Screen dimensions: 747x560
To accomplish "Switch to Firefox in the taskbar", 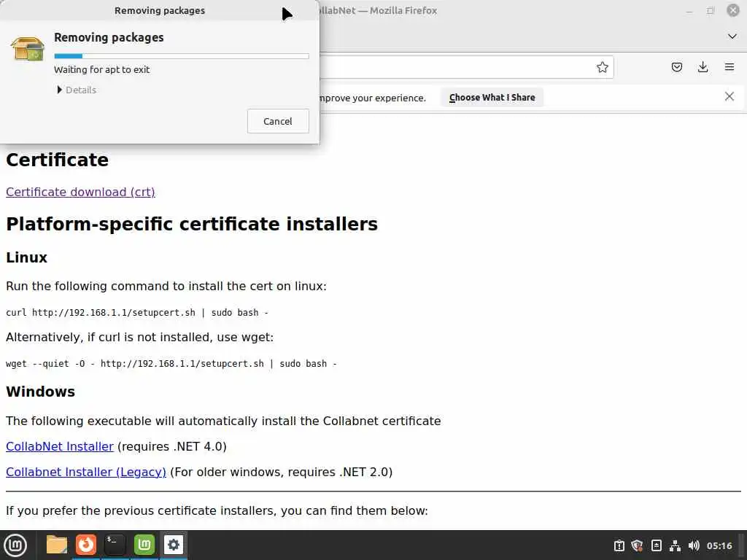I will tap(86, 545).
